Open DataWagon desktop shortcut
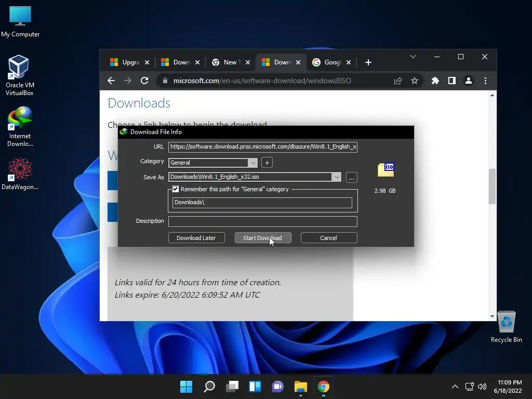Image resolution: width=532 pixels, height=399 pixels. [x=20, y=174]
